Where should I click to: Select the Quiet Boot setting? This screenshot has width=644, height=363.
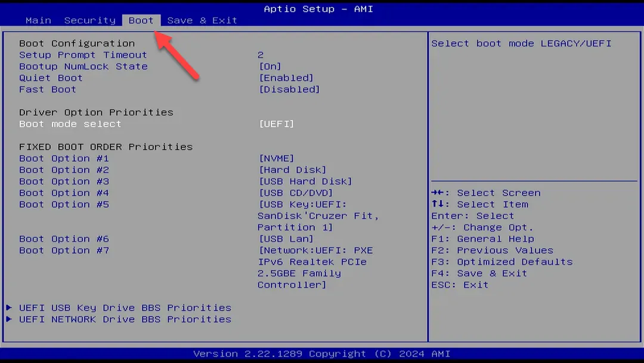[51, 78]
